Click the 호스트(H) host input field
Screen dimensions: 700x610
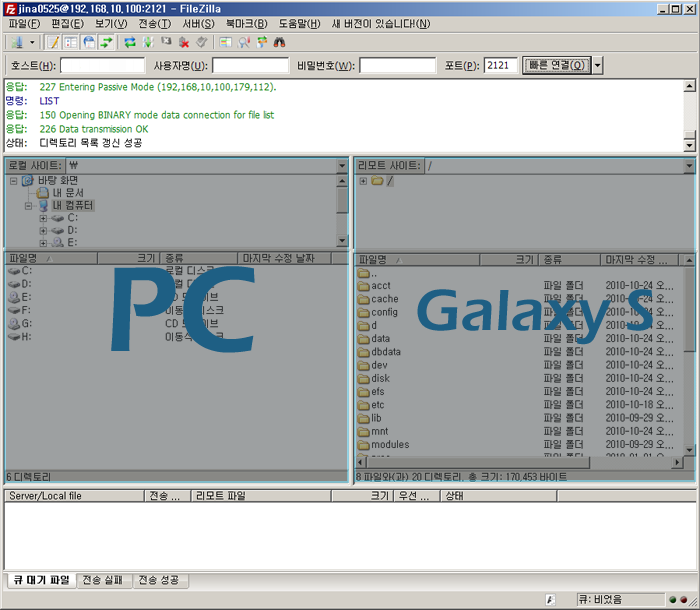(x=103, y=66)
